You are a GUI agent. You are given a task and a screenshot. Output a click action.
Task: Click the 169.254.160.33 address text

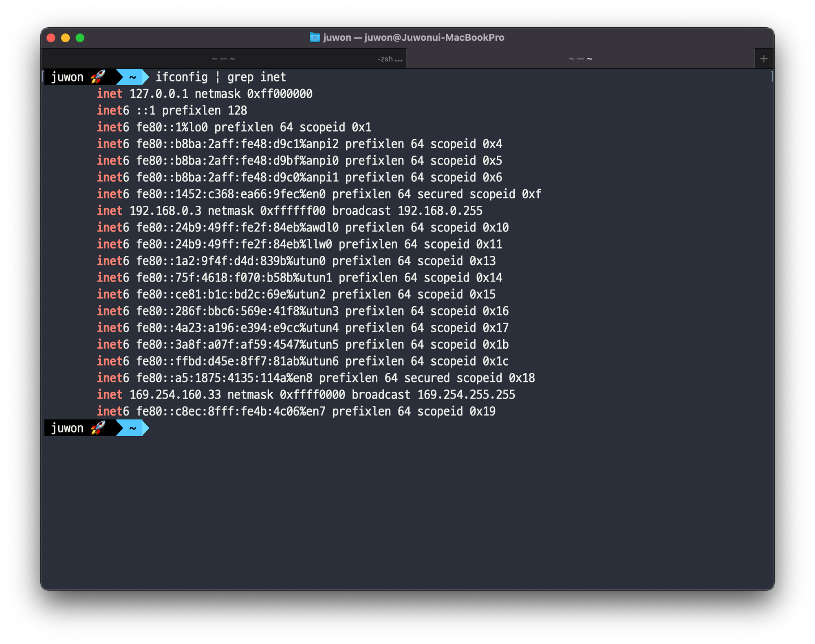[175, 395]
